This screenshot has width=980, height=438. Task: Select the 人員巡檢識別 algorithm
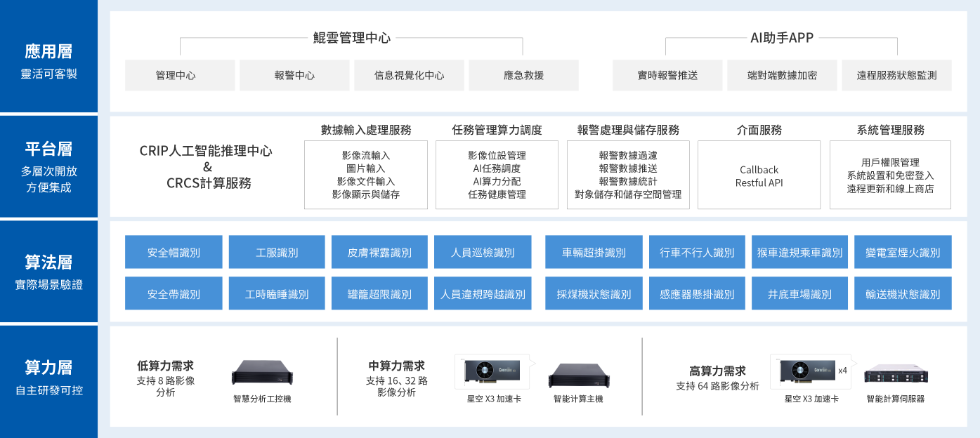click(483, 252)
